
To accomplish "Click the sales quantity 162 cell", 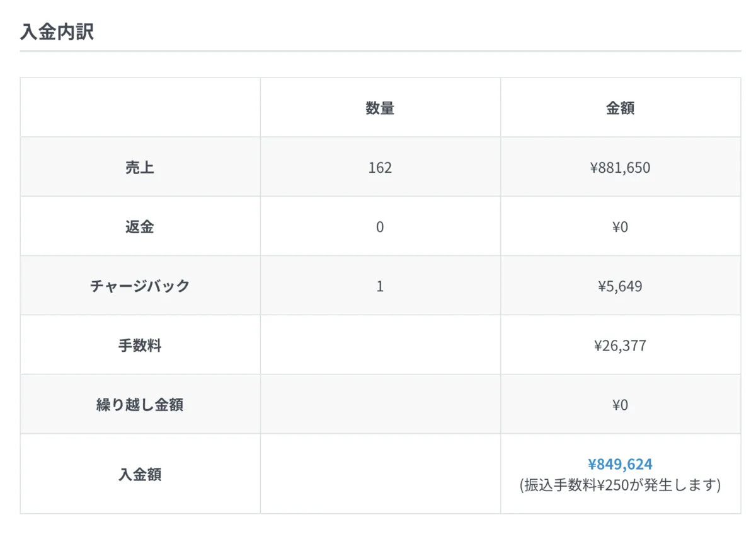I will (380, 168).
